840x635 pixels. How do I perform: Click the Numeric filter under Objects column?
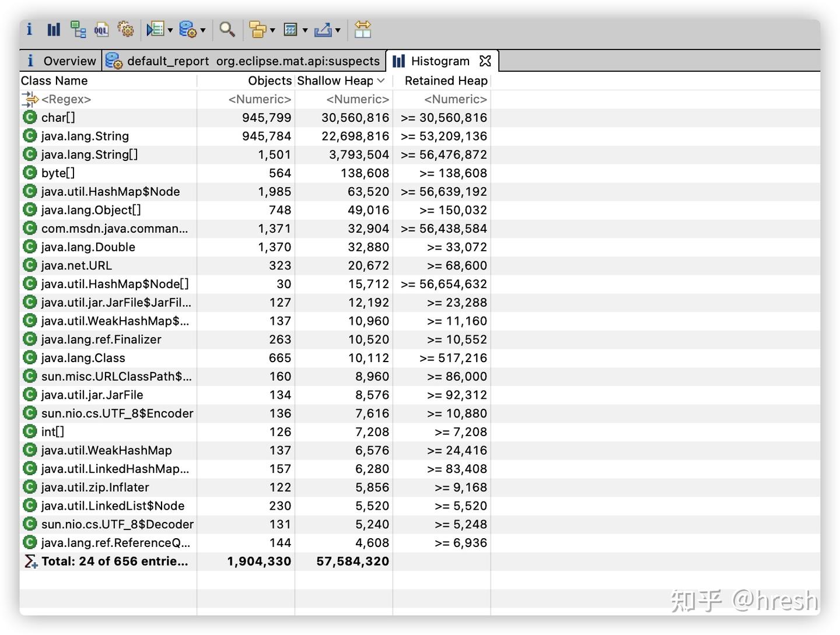(246, 99)
